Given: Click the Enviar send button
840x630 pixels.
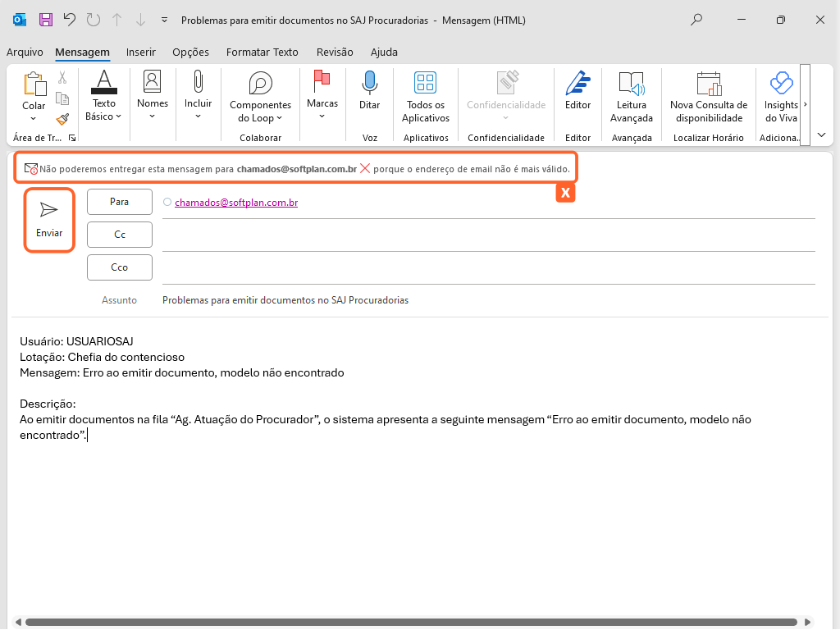Looking at the screenshot, I should [x=49, y=220].
